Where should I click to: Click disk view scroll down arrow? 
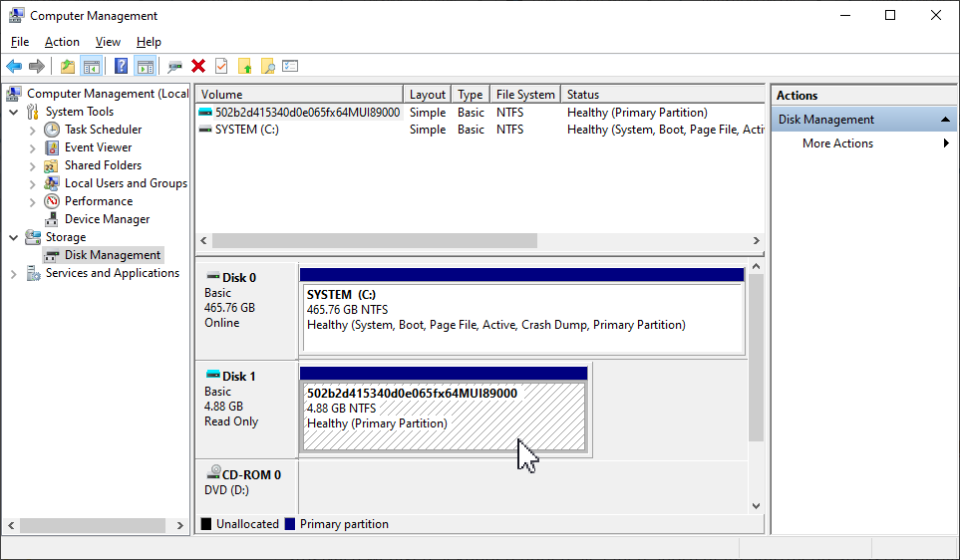[756, 506]
